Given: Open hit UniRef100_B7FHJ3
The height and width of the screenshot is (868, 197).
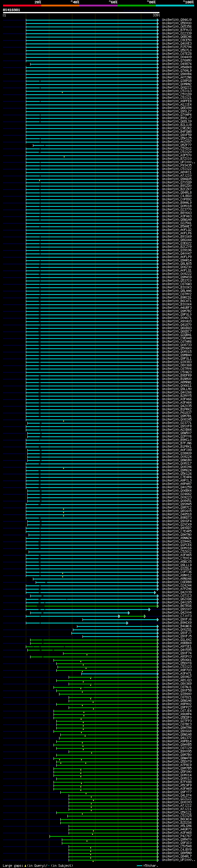Looking at the screenshot, I should pyautogui.click(x=177, y=30).
